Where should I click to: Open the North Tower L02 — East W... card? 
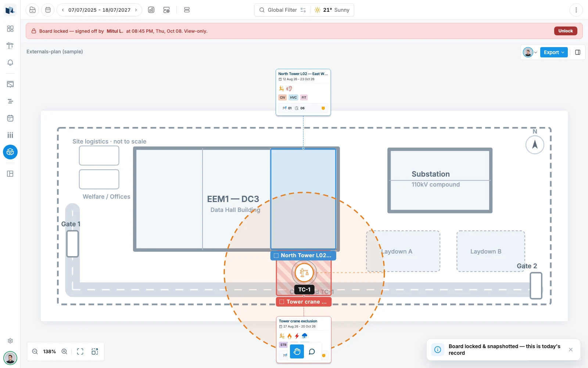303,92
